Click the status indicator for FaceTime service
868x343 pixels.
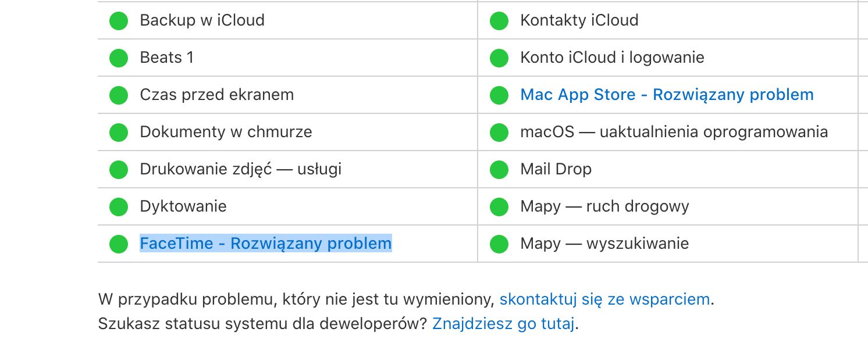tap(118, 244)
